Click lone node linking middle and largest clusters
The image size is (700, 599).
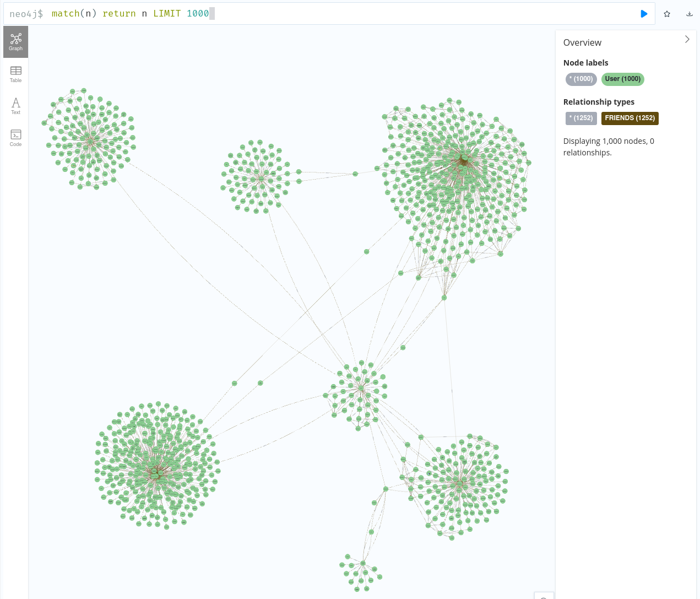355,174
